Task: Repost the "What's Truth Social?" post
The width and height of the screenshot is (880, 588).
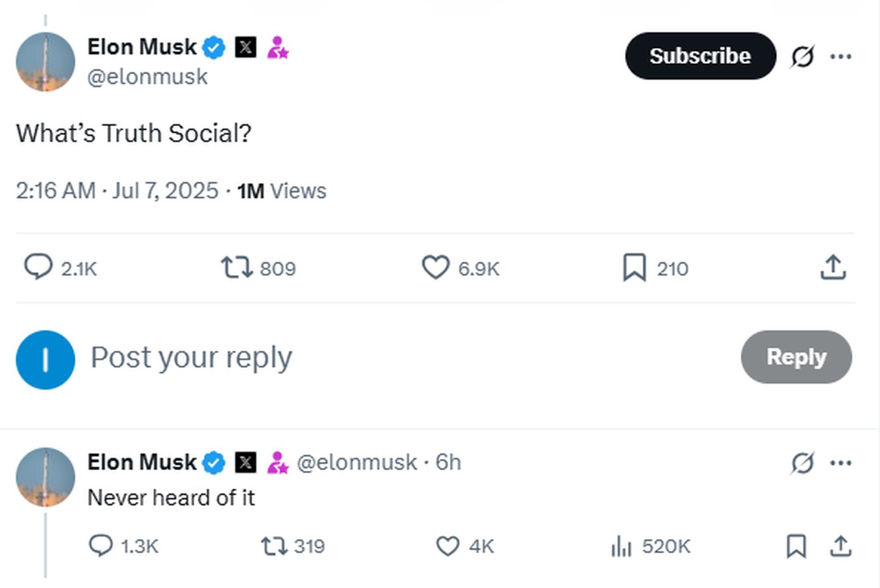Action: [x=236, y=267]
